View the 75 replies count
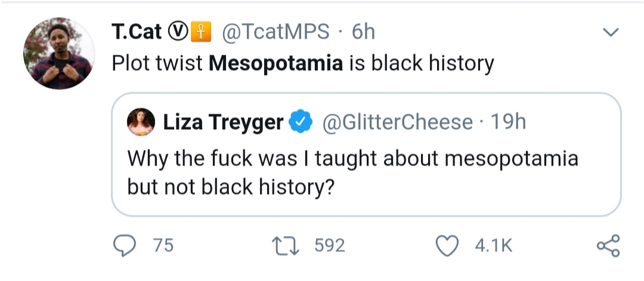The image size is (644, 281). tap(163, 246)
